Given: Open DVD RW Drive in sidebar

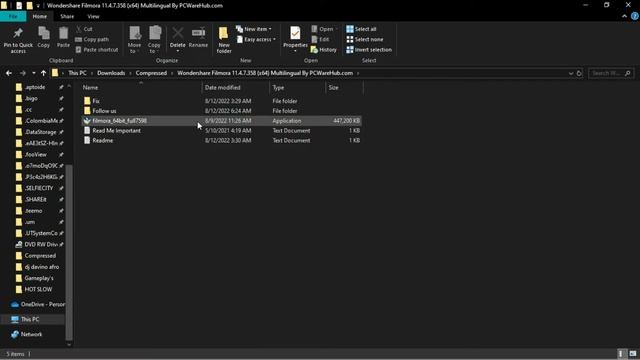Looking at the screenshot, I should click(x=40, y=244).
